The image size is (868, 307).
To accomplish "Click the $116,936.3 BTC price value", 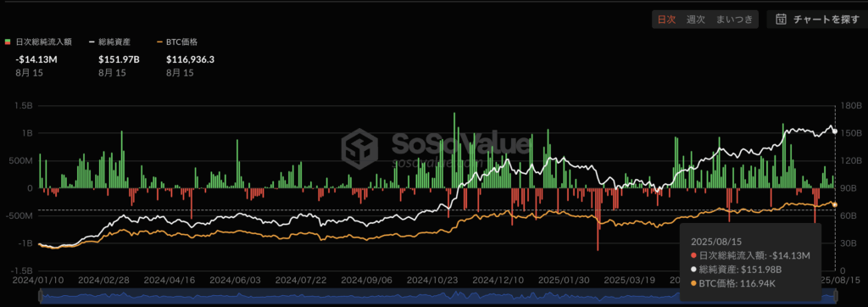I will pos(190,59).
